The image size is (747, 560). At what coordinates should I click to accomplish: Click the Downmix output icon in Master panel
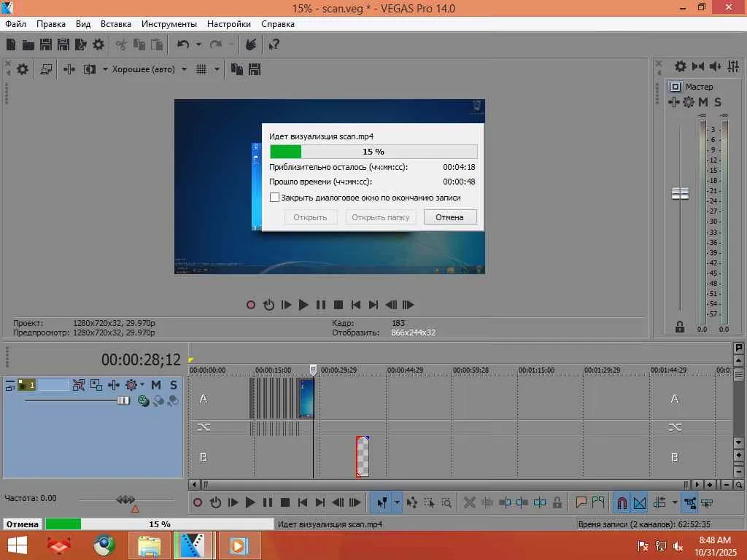698,66
